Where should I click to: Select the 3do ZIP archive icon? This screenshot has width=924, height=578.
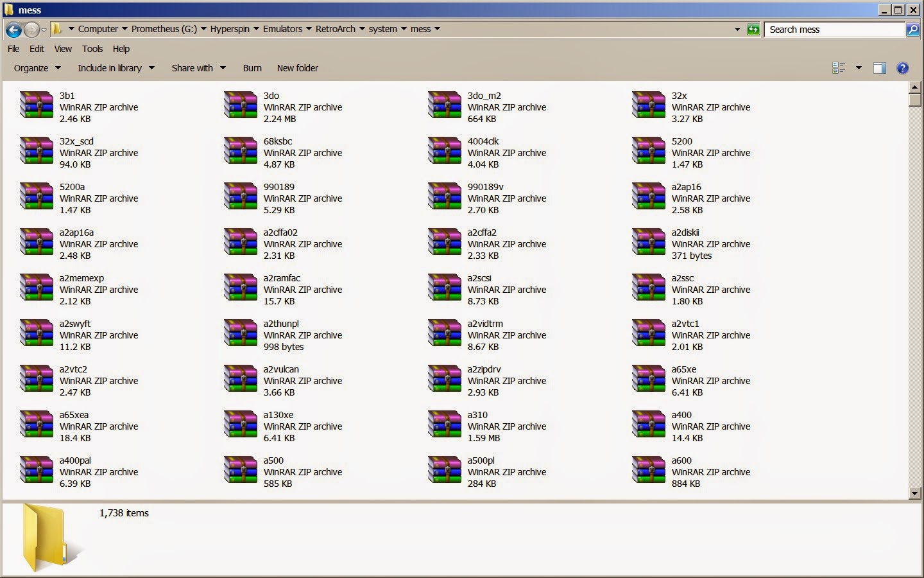(x=241, y=106)
